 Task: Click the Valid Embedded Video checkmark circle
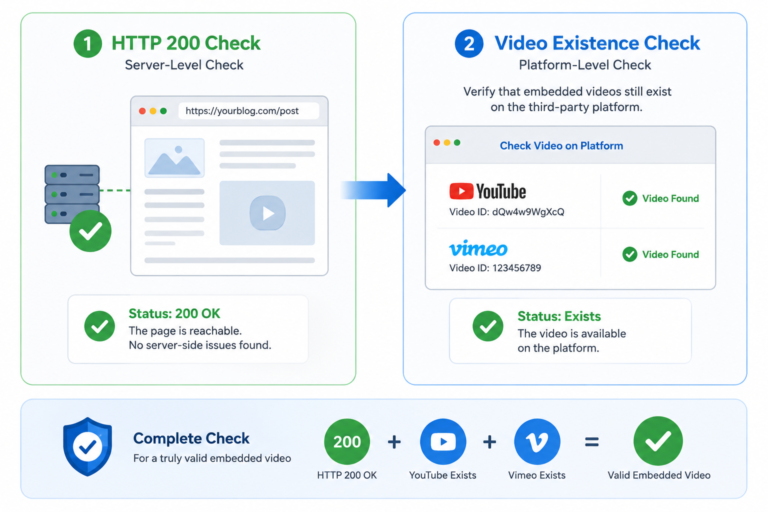point(658,441)
